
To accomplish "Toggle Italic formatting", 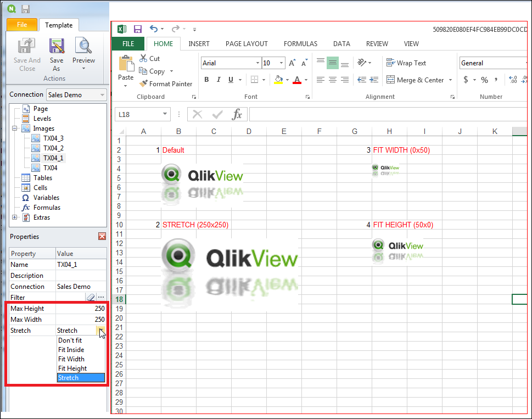I will tap(219, 80).
